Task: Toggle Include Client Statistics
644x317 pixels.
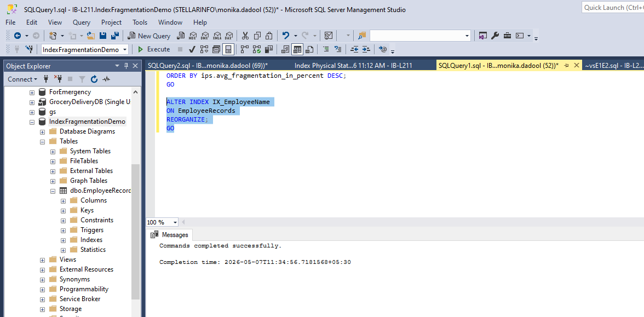Action: click(x=269, y=49)
